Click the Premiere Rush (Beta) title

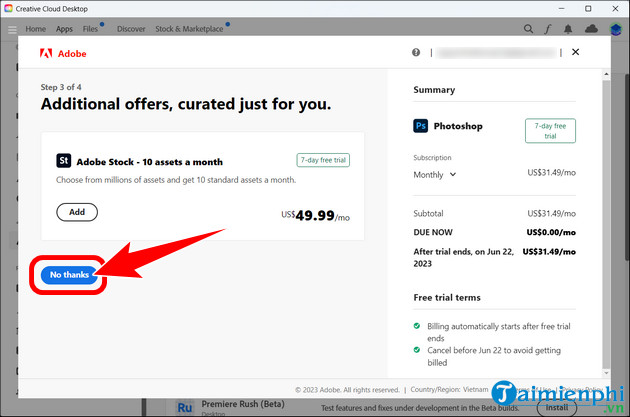click(x=243, y=404)
